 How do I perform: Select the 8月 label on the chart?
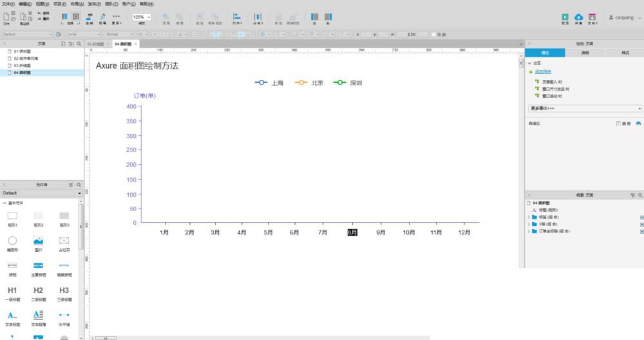352,232
